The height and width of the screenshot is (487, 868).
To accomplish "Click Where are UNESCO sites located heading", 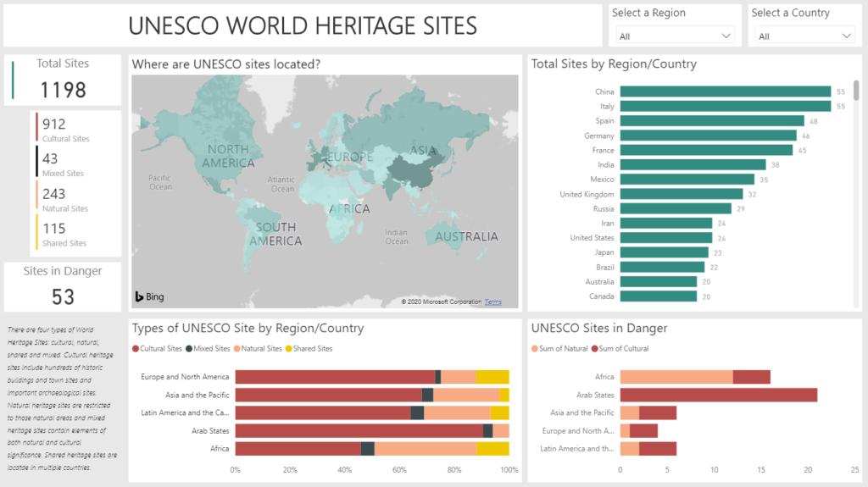I will 225,64.
